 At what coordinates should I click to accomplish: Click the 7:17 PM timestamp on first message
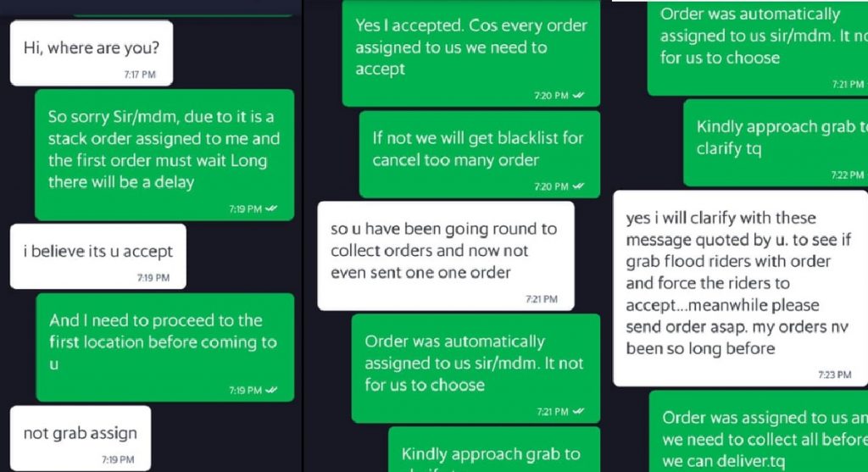coord(140,75)
